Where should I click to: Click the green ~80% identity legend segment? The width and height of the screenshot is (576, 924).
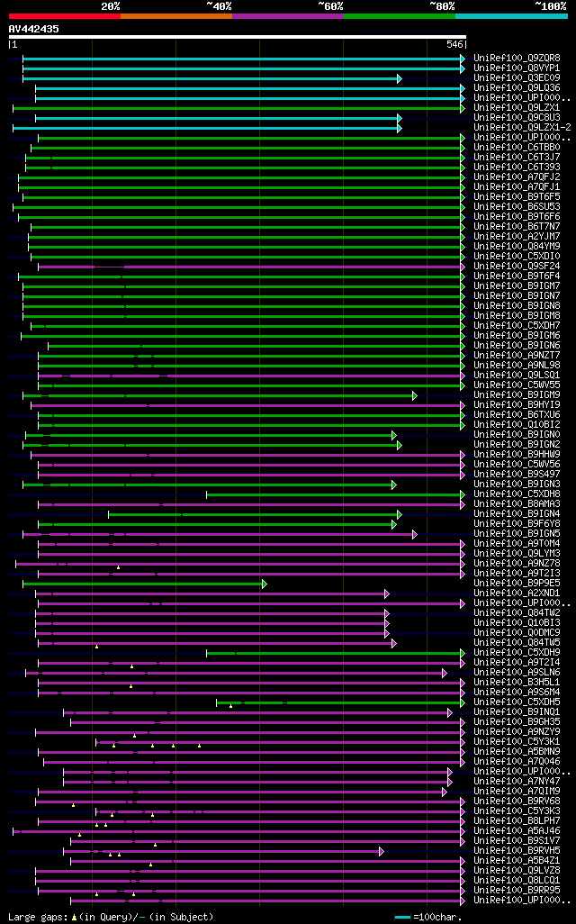coord(400,16)
